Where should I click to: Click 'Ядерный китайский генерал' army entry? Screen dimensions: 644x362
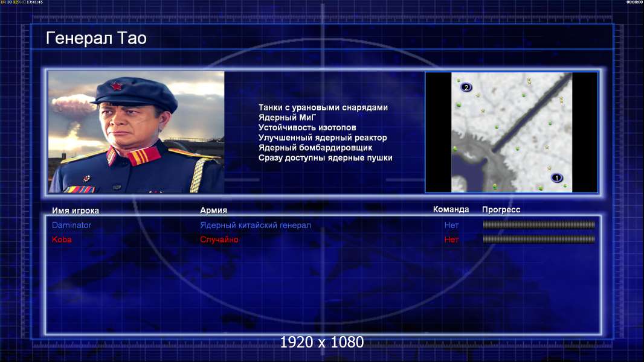(256, 225)
